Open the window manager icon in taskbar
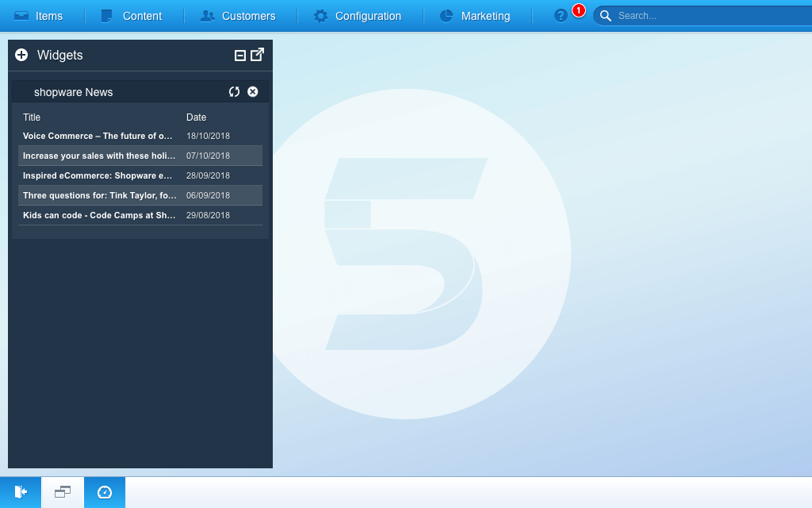This screenshot has width=812, height=508. (63, 492)
